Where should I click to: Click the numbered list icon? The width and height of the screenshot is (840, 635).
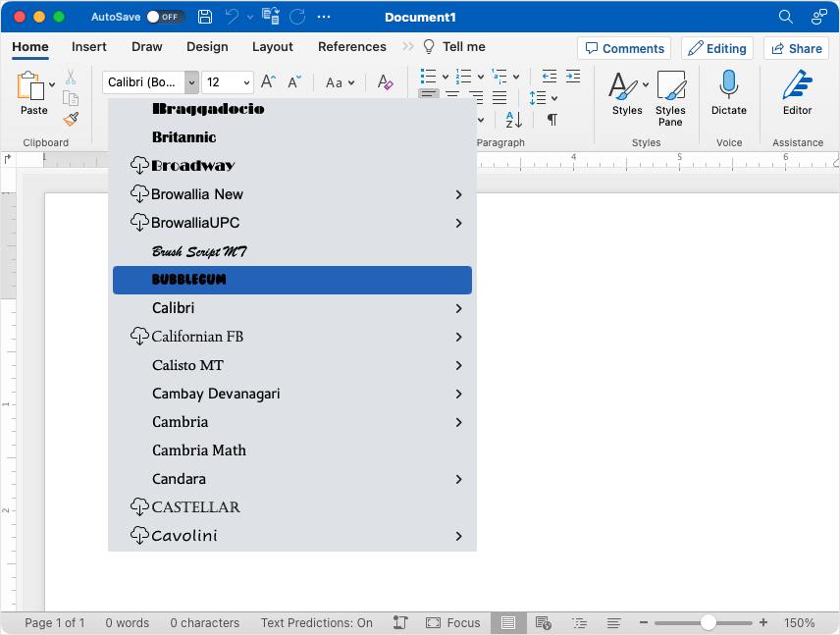coord(463,77)
